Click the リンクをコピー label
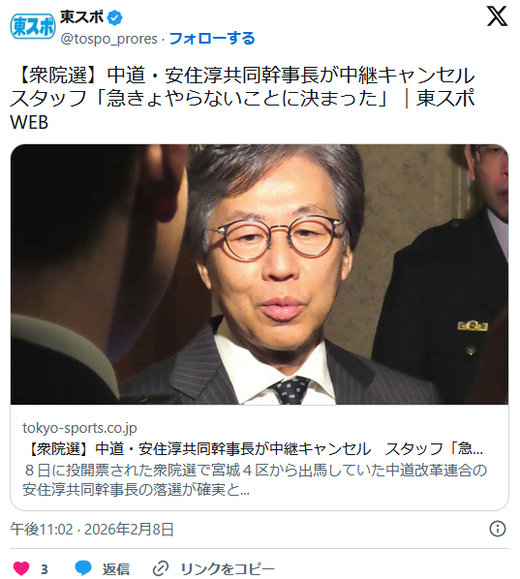 pyautogui.click(x=228, y=569)
